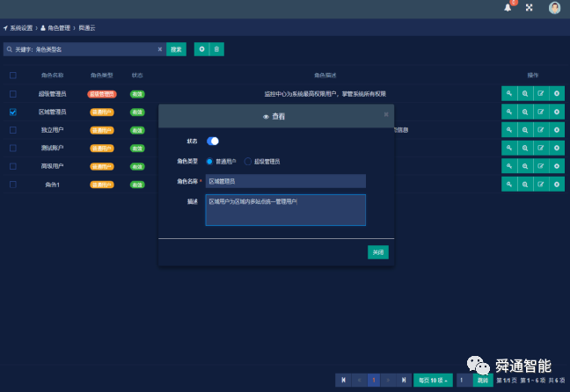Open key permissions for 区域管理员 row
Screen dimensions: 570x392
coord(509,112)
